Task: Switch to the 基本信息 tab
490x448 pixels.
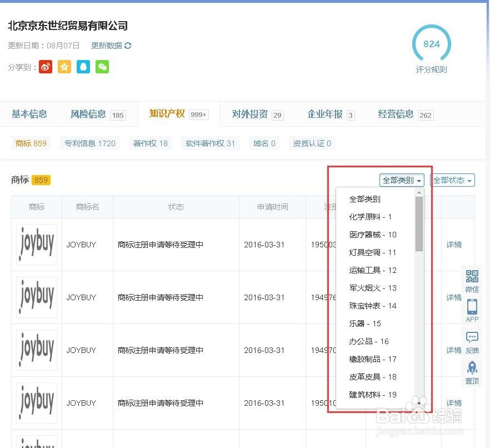Action: [x=29, y=114]
